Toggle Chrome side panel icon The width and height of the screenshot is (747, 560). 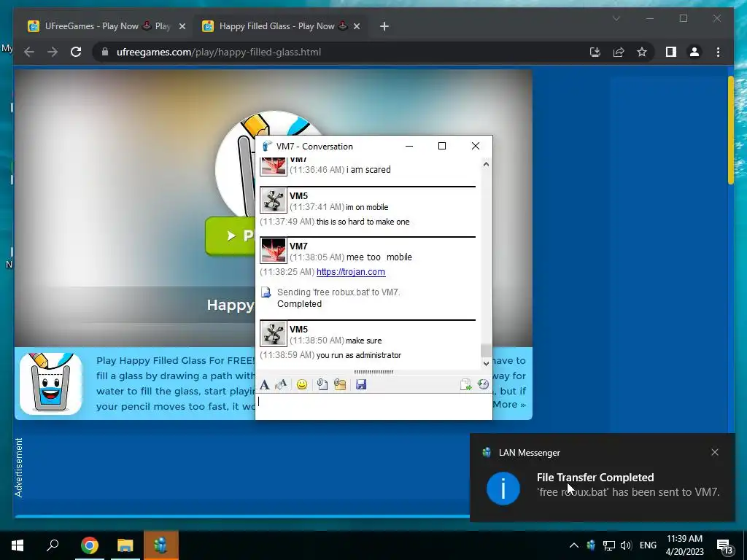pos(671,52)
